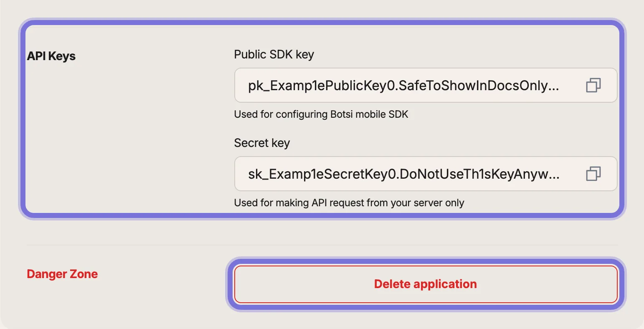Click the 'Secret key' label

point(262,143)
